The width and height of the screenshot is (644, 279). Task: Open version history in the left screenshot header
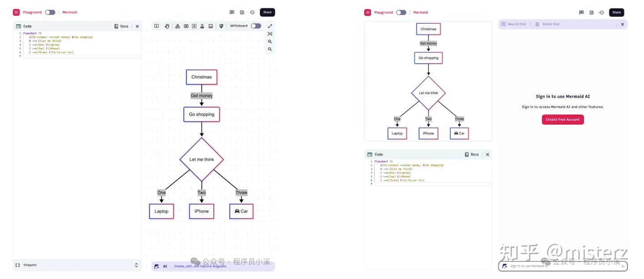point(252,13)
